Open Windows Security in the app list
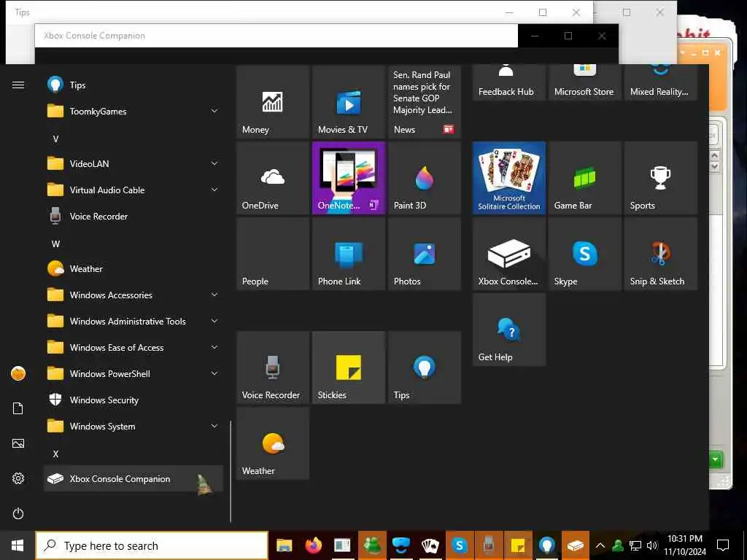The height and width of the screenshot is (560, 747). 133,400
